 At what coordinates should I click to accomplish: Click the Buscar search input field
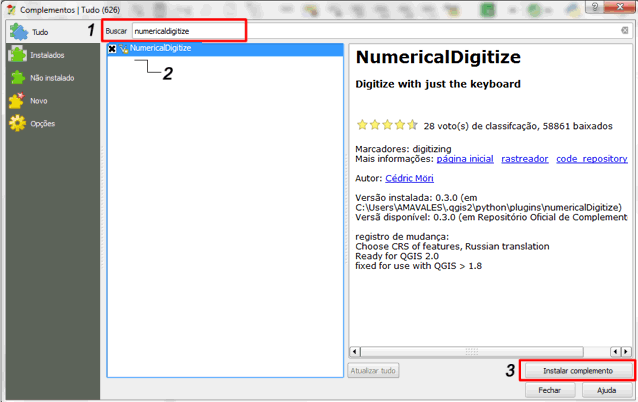pyautogui.click(x=188, y=31)
